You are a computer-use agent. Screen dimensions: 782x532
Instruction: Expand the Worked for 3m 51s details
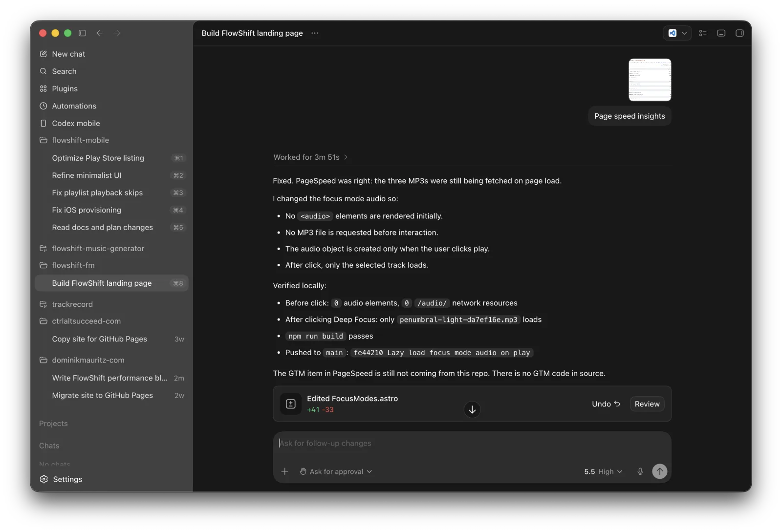pos(310,157)
